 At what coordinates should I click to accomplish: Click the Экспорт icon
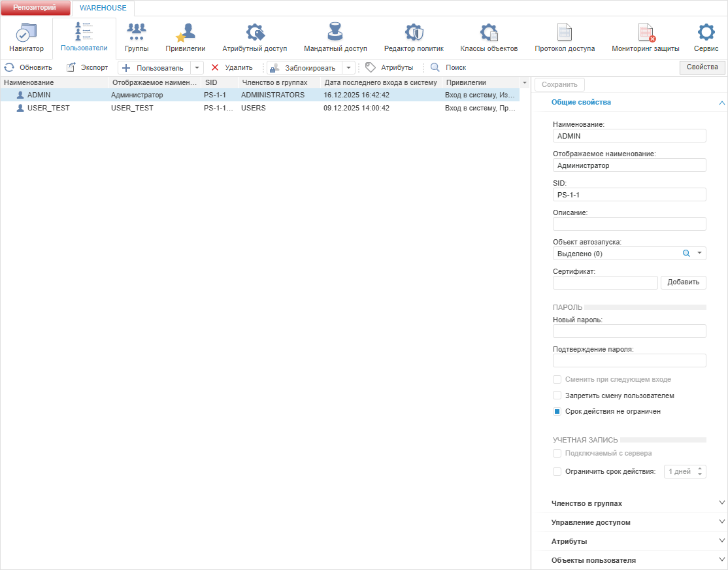[71, 67]
